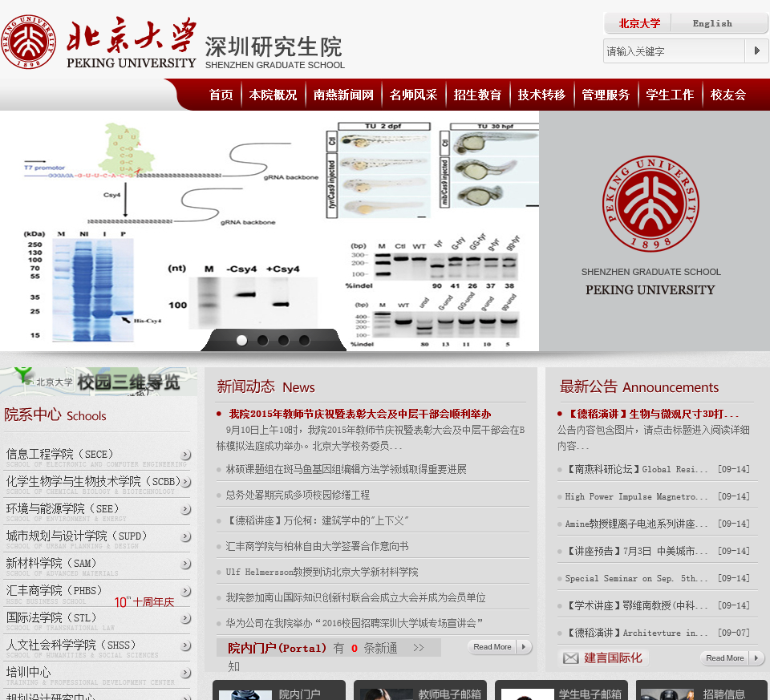Image resolution: width=770 pixels, height=700 pixels.
Task: Click the >> arrows beside 条新通
Action: (419, 648)
